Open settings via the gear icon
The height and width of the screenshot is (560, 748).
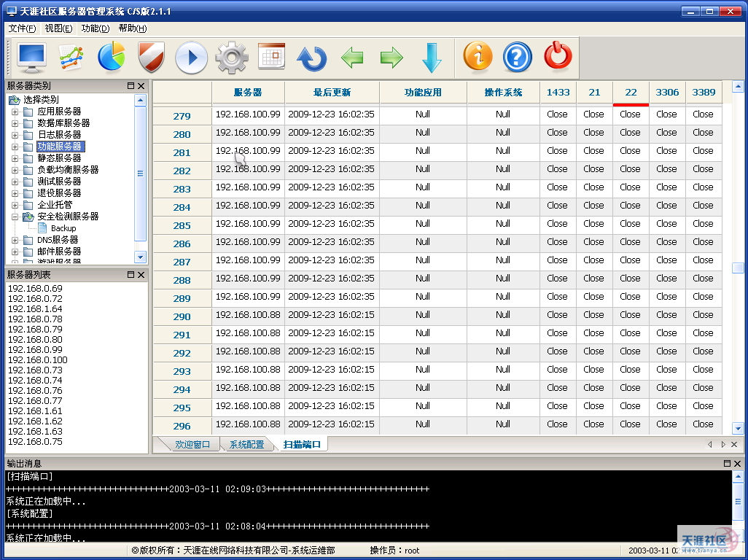pos(232,57)
